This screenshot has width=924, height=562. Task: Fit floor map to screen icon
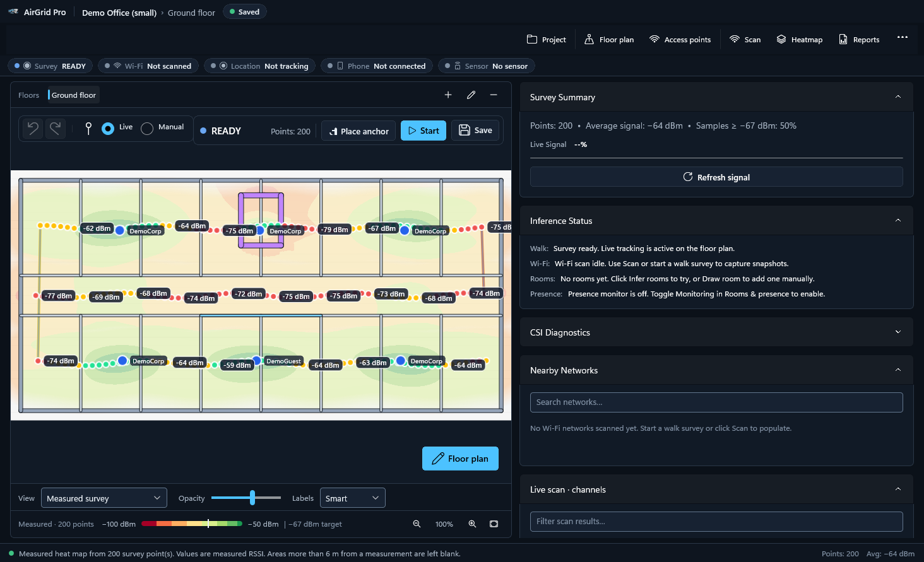click(494, 524)
